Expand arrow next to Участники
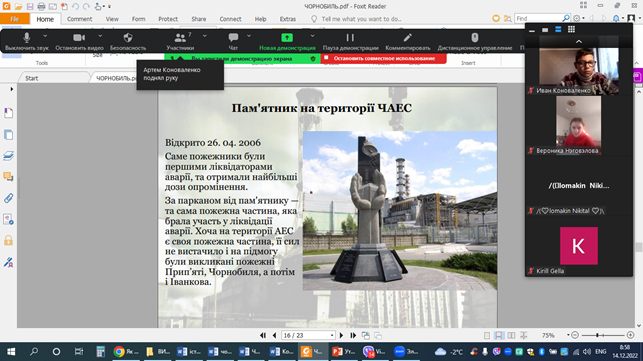 [205, 36]
